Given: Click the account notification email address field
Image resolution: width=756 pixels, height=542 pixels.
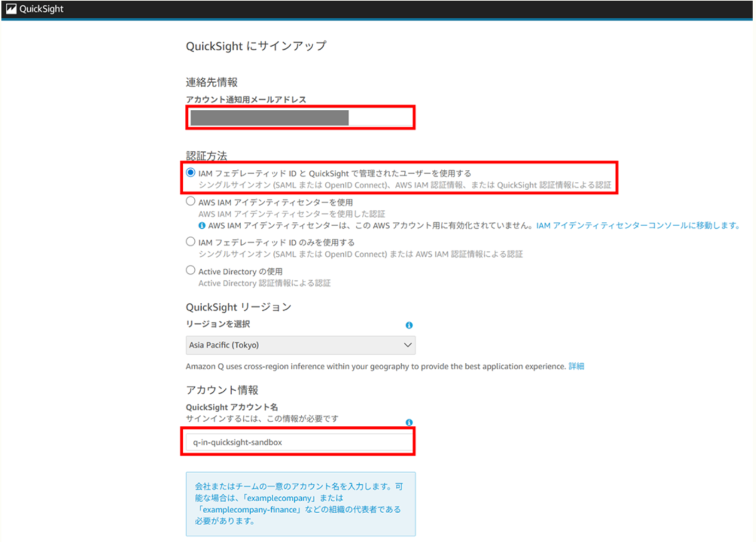Looking at the screenshot, I should click(300, 117).
